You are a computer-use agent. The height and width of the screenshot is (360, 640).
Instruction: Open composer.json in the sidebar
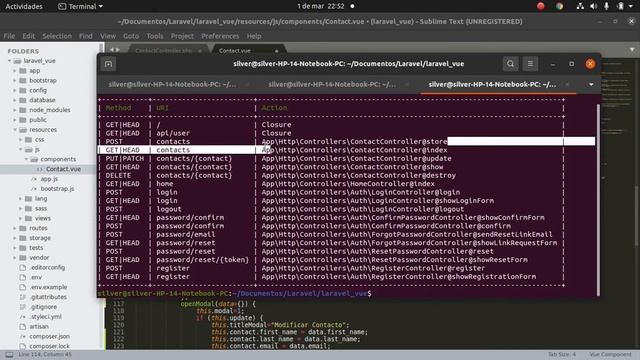tap(49, 336)
